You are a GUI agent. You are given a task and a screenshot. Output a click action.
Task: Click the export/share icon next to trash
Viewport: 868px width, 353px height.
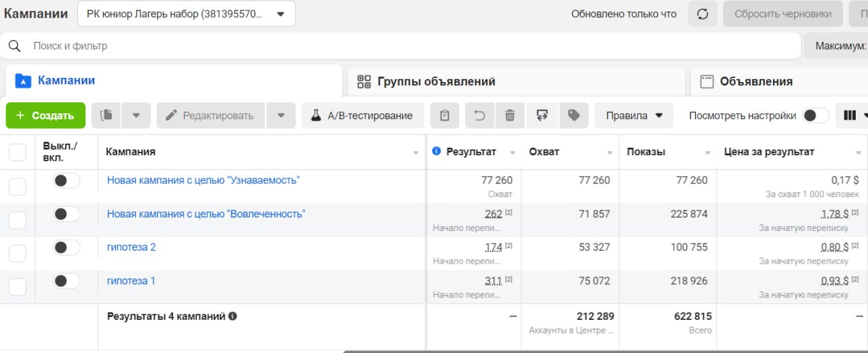(542, 116)
